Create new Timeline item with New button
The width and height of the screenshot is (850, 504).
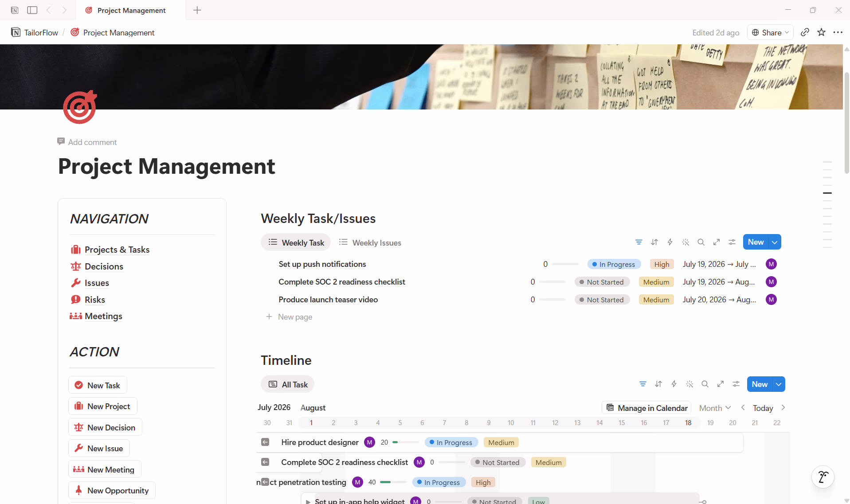(760, 384)
